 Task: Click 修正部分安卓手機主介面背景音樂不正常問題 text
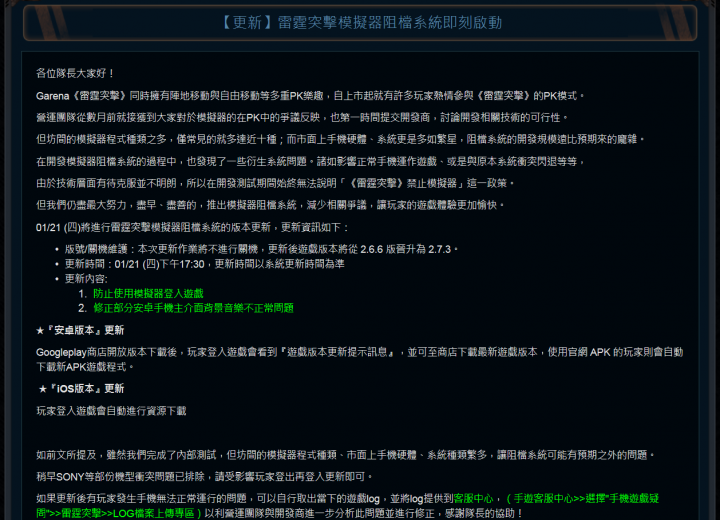[x=193, y=308]
